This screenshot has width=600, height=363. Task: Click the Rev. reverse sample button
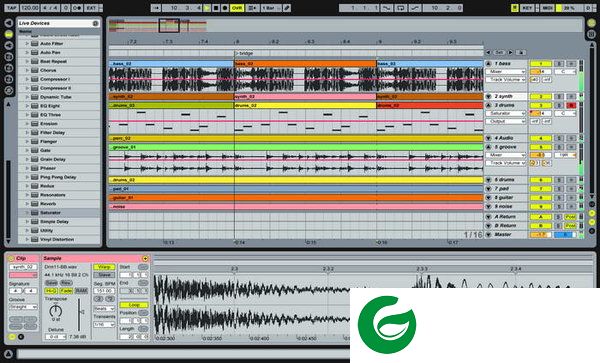66,283
